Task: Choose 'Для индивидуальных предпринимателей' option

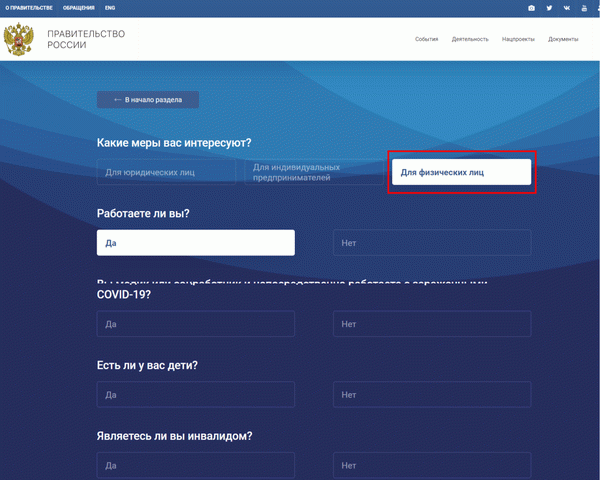Action: coord(310,172)
